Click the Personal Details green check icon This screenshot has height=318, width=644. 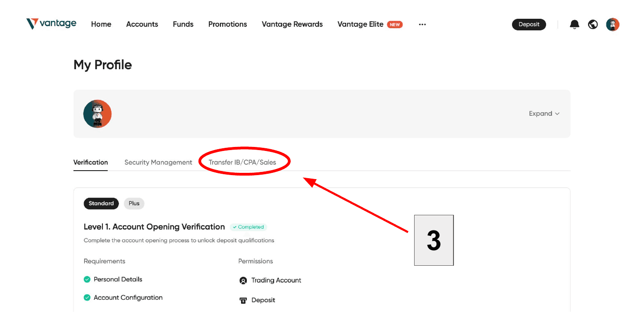point(87,280)
